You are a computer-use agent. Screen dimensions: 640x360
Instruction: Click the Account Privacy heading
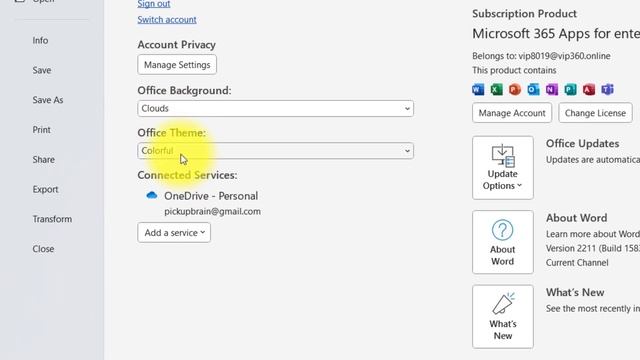click(176, 44)
